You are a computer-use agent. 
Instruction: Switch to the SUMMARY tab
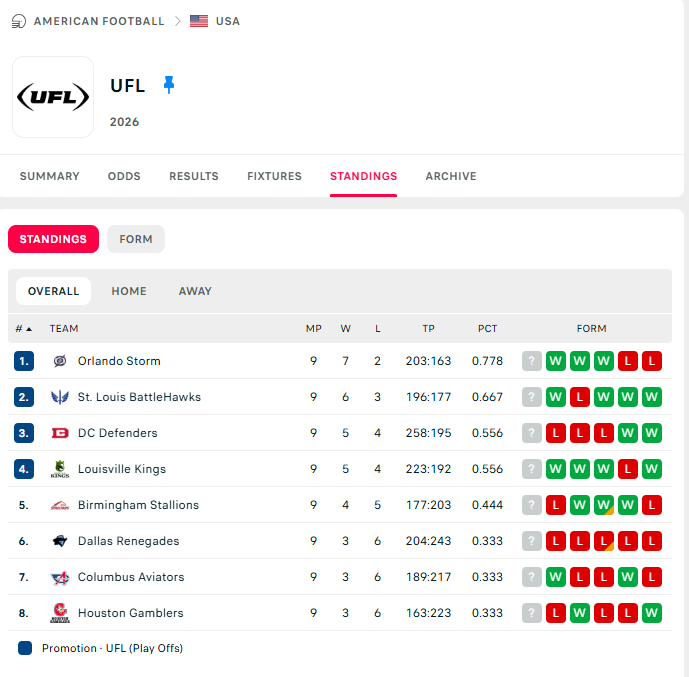point(50,176)
